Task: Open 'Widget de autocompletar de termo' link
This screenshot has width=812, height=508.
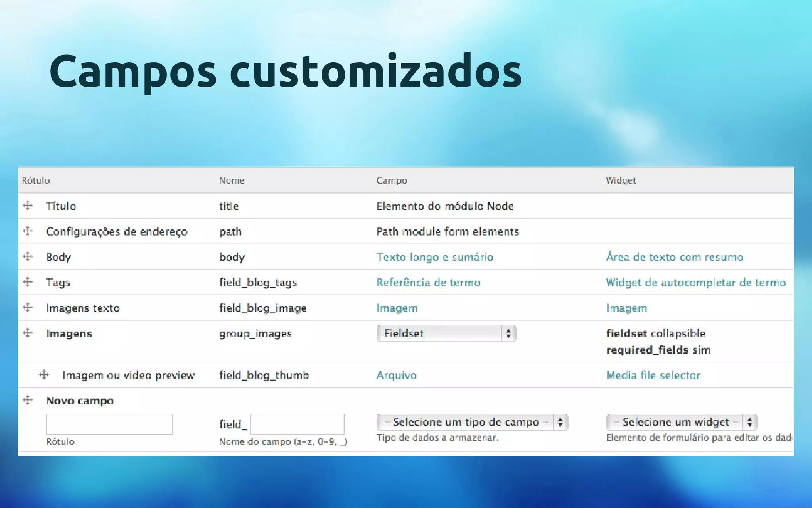Action: [696, 283]
